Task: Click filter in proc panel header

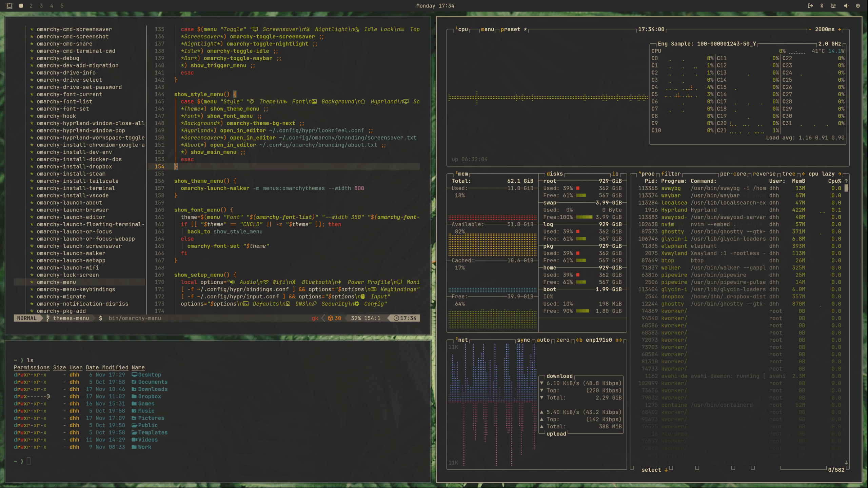Action: coord(671,174)
